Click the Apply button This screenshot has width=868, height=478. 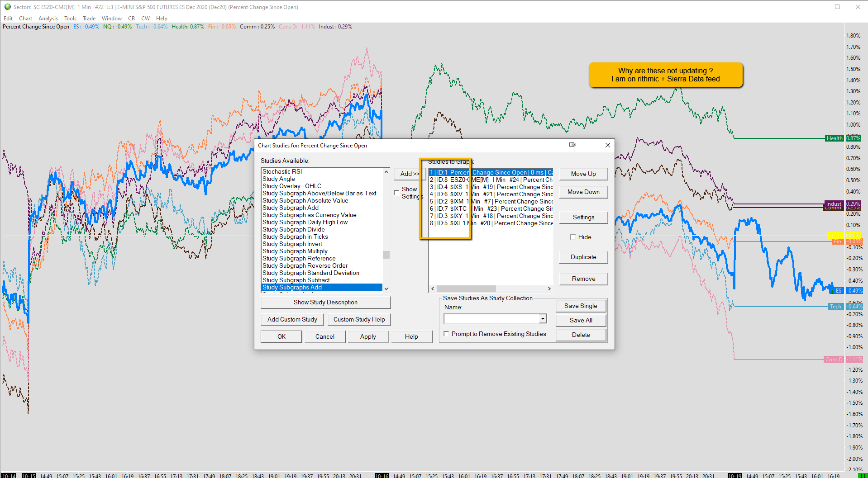tap(368, 336)
